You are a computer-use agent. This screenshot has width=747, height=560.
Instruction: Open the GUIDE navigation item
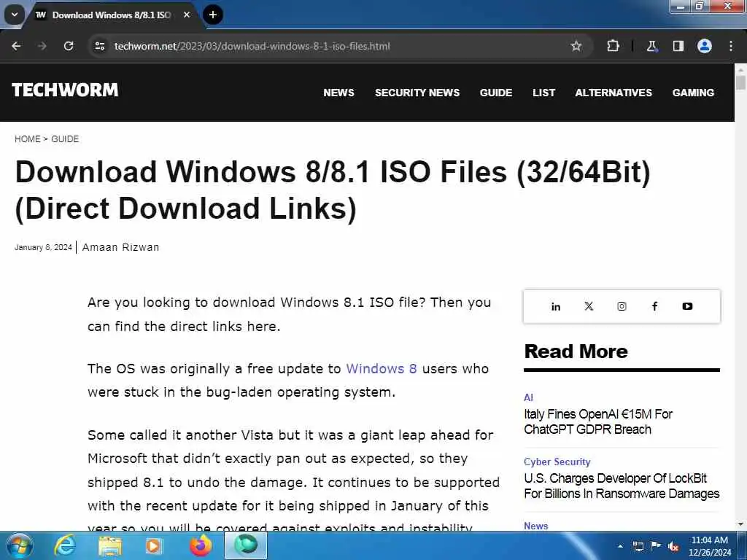pos(496,93)
